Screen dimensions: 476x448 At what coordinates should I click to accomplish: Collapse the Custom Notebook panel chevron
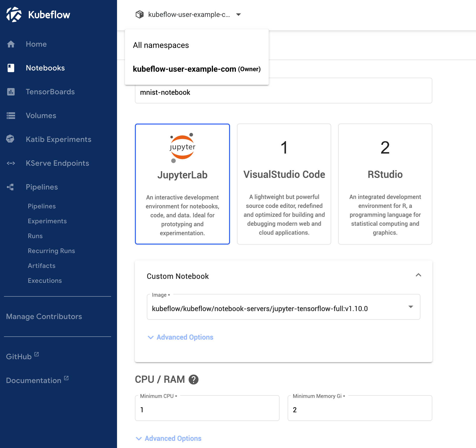418,275
